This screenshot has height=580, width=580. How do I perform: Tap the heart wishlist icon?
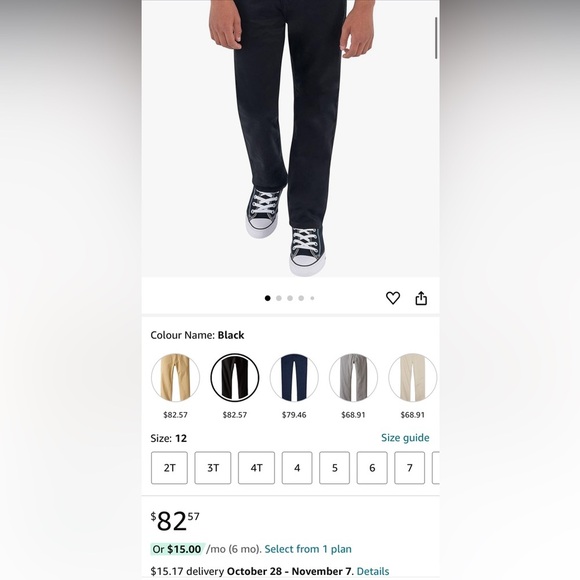click(x=393, y=298)
